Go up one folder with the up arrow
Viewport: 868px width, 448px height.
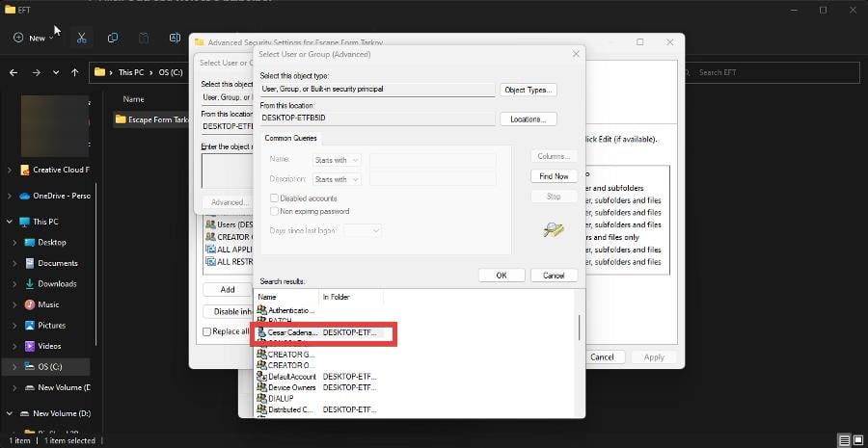[74, 72]
